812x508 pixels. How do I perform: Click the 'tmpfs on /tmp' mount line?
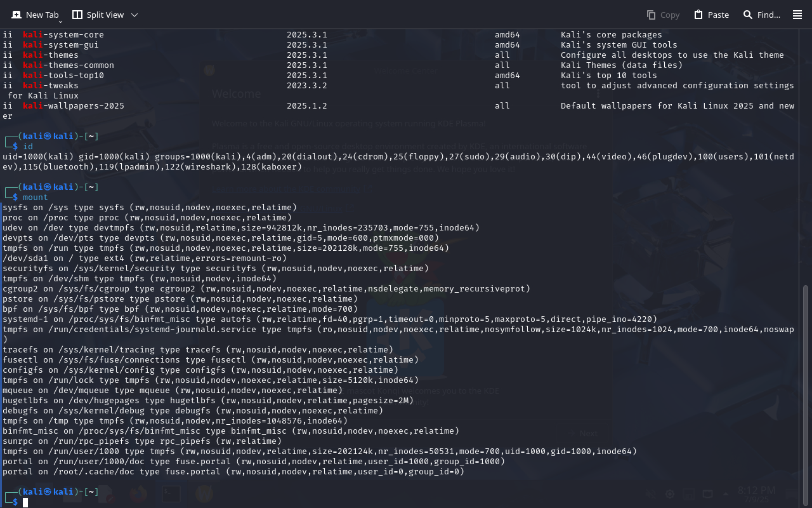click(175, 421)
